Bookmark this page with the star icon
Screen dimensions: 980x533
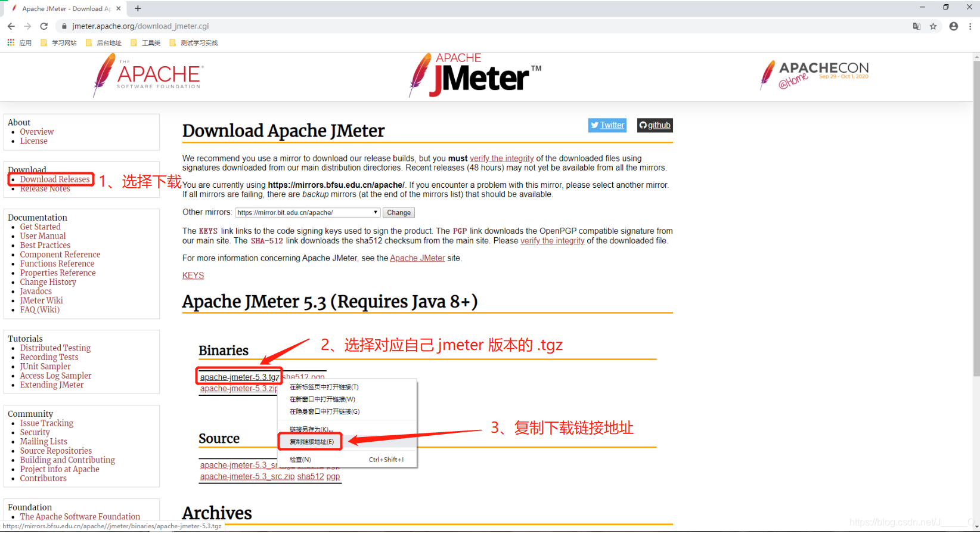click(x=934, y=26)
